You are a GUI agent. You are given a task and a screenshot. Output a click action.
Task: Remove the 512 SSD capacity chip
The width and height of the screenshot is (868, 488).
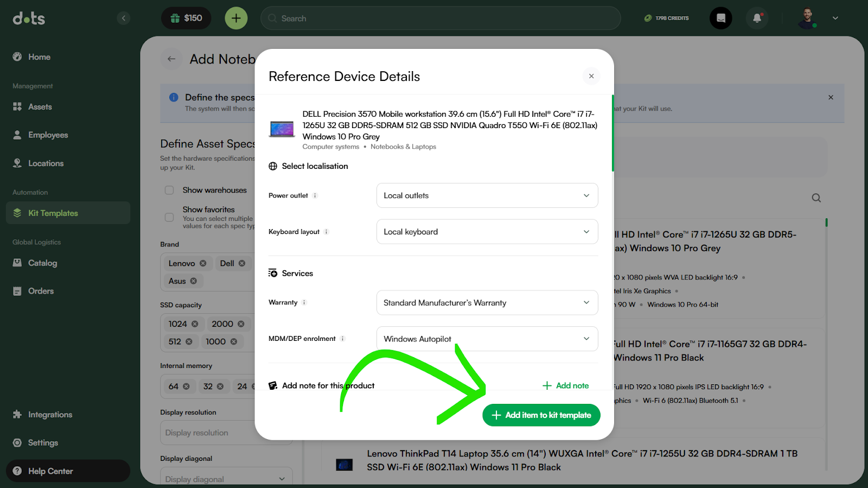coord(189,342)
